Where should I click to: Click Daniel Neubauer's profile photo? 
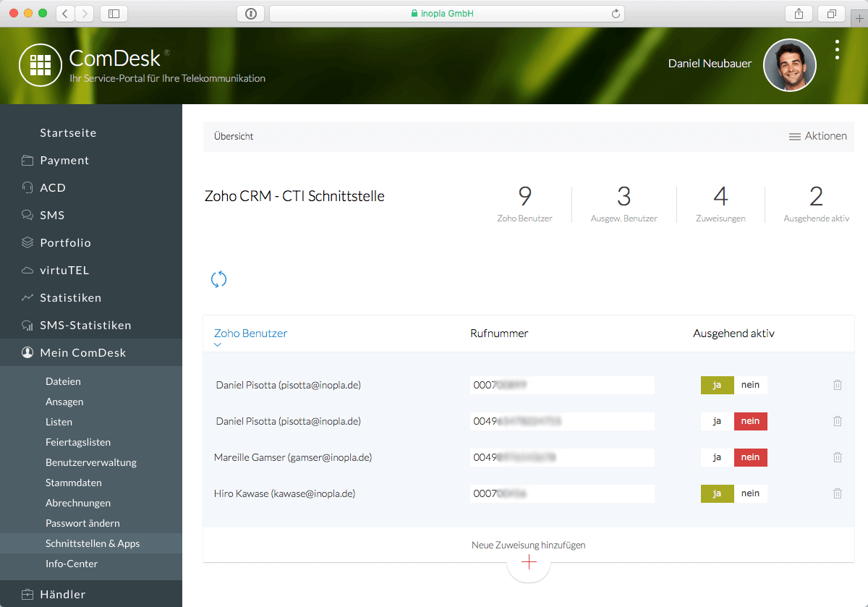coord(790,65)
